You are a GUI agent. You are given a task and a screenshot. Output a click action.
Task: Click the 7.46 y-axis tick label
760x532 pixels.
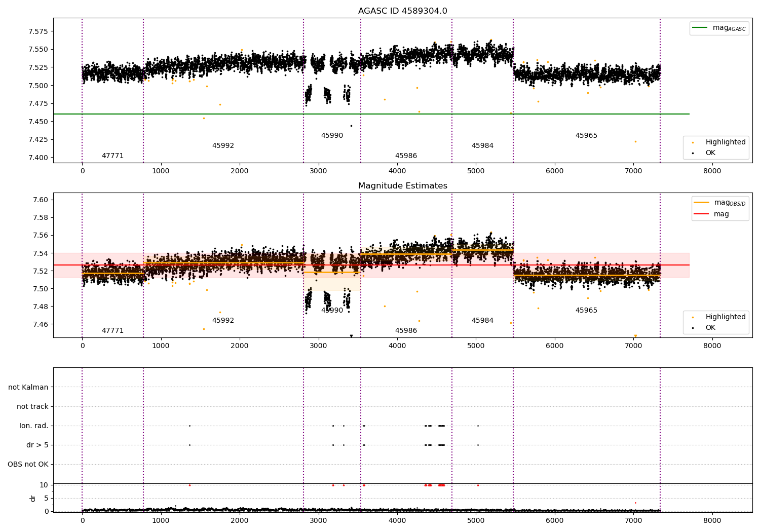(x=41, y=324)
